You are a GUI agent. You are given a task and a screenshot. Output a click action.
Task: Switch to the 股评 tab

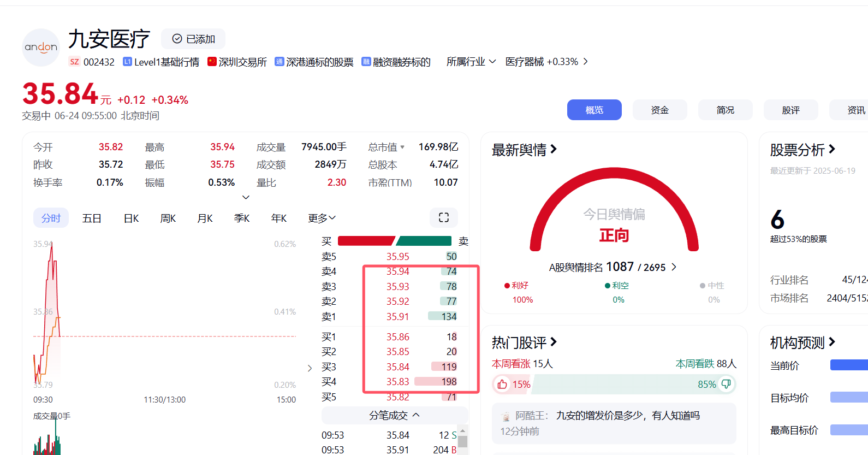tap(791, 110)
